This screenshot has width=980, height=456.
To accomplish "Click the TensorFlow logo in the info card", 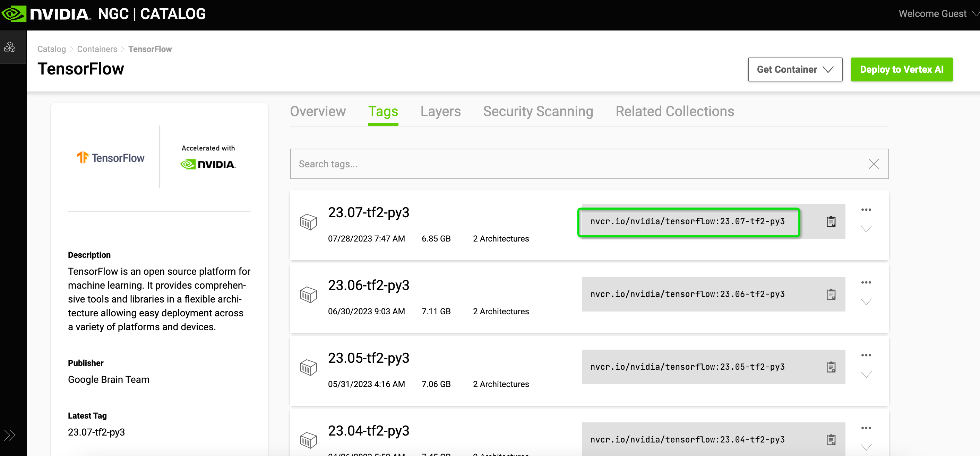I will [x=110, y=158].
